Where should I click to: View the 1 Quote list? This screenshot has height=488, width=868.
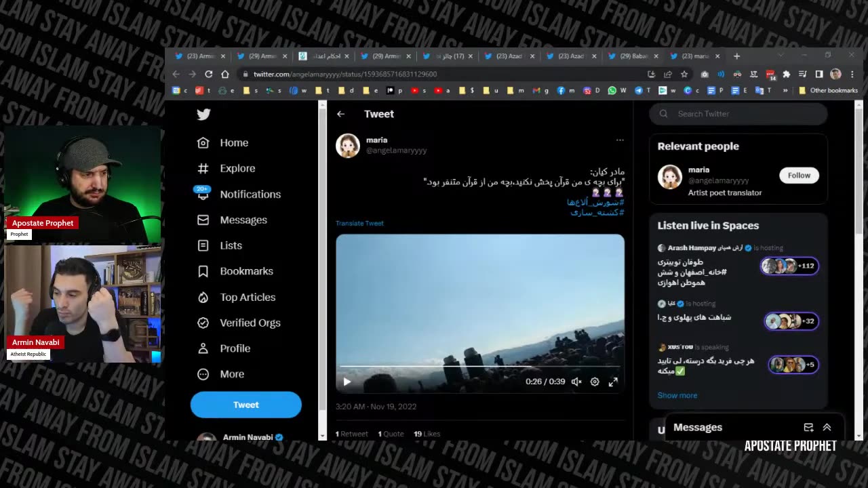click(x=391, y=434)
